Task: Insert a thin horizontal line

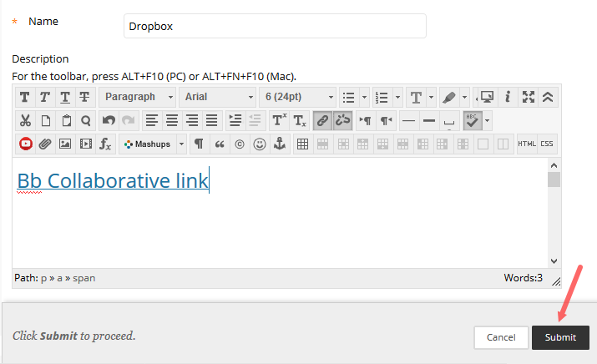Action: [409, 121]
